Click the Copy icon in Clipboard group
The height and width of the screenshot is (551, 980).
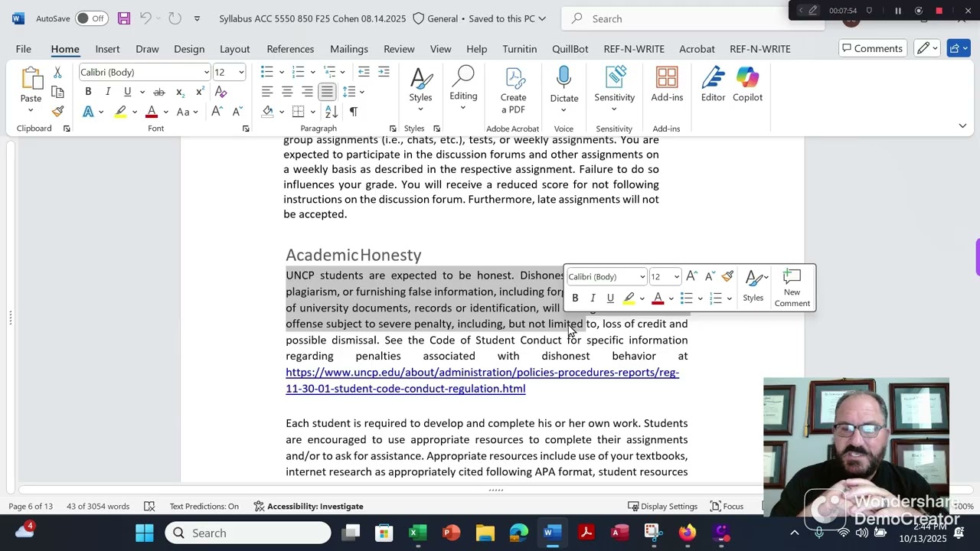tap(57, 92)
